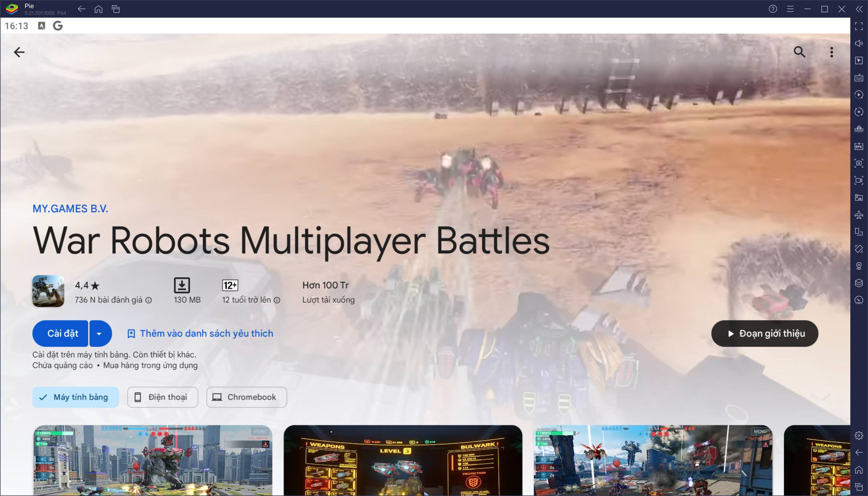
Task: Open the performance gauge icon
Action: (859, 300)
